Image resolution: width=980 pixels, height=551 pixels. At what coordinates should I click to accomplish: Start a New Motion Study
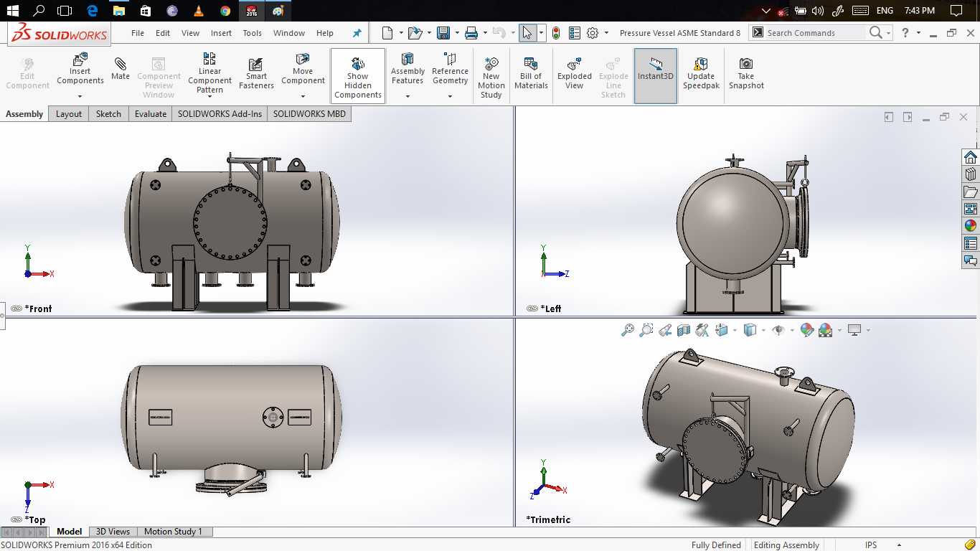coord(491,76)
